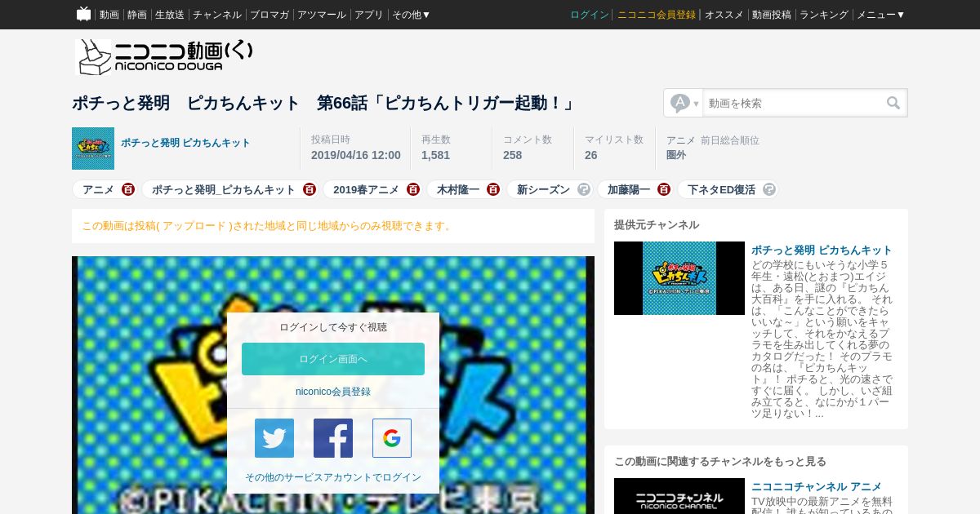Image resolution: width=980 pixels, height=514 pixels.
Task: Sign in with Google icon
Action: tap(392, 438)
